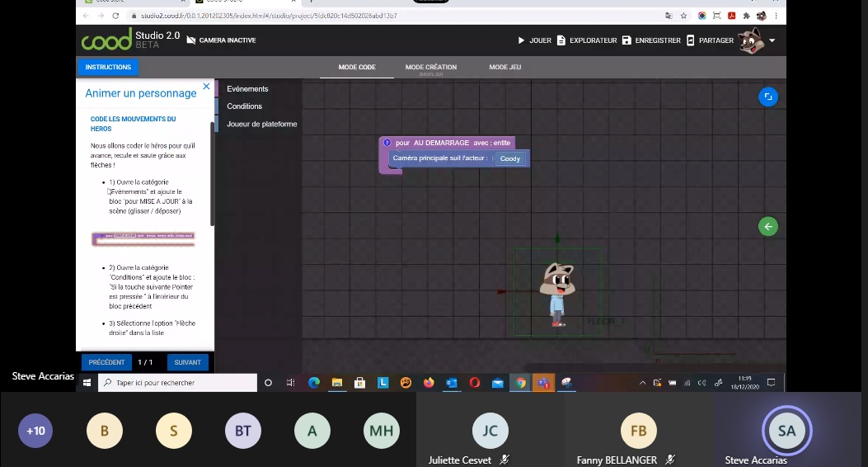Switch to MODE JEU tab
Screen dimensions: 868x467
tap(504, 68)
